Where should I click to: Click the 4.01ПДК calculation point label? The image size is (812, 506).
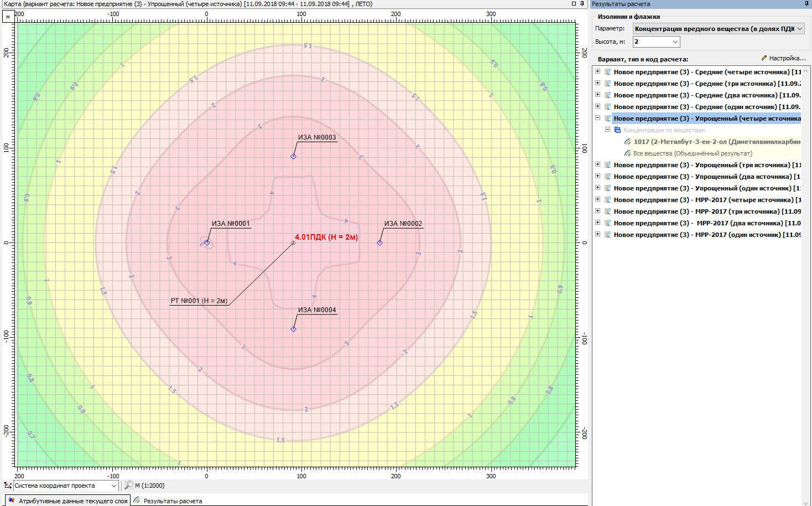(326, 237)
